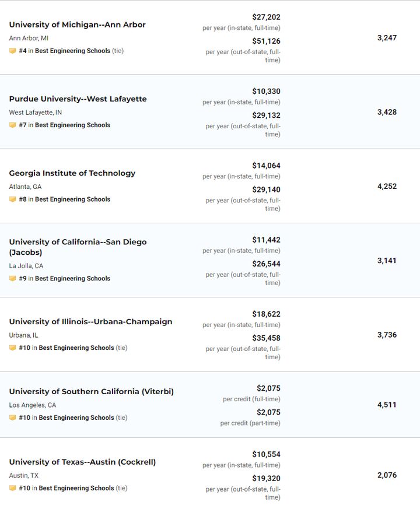The height and width of the screenshot is (505, 420).
Task: Open University of Michigan--Ann Arbor school page
Action: 77,24
